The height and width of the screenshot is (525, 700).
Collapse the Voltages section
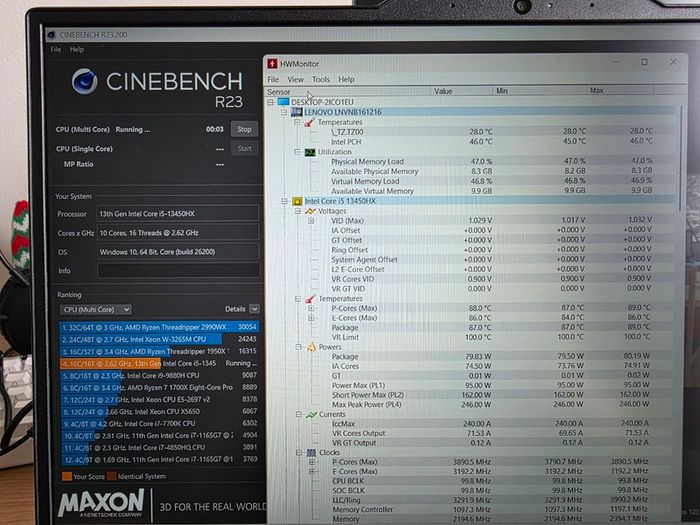click(298, 211)
